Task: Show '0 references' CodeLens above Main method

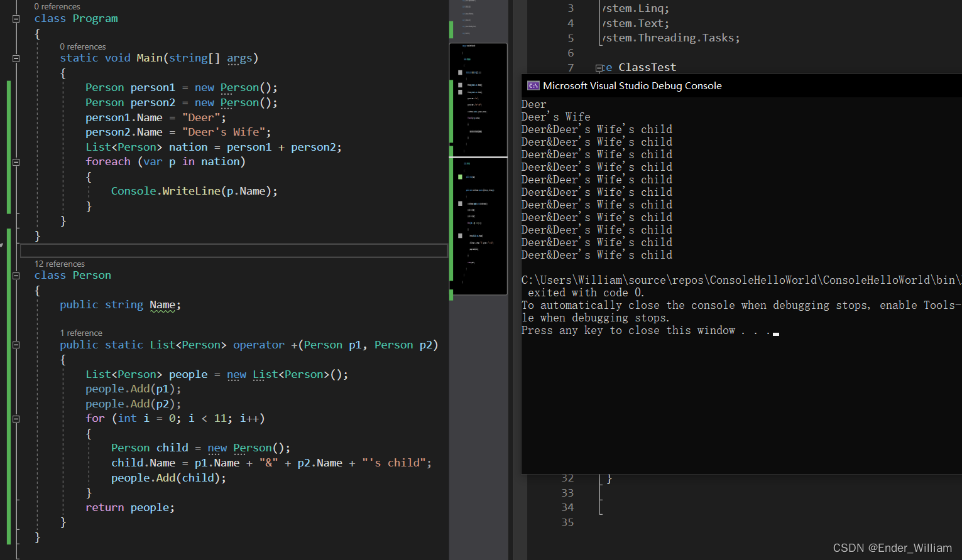Action: pos(83,47)
